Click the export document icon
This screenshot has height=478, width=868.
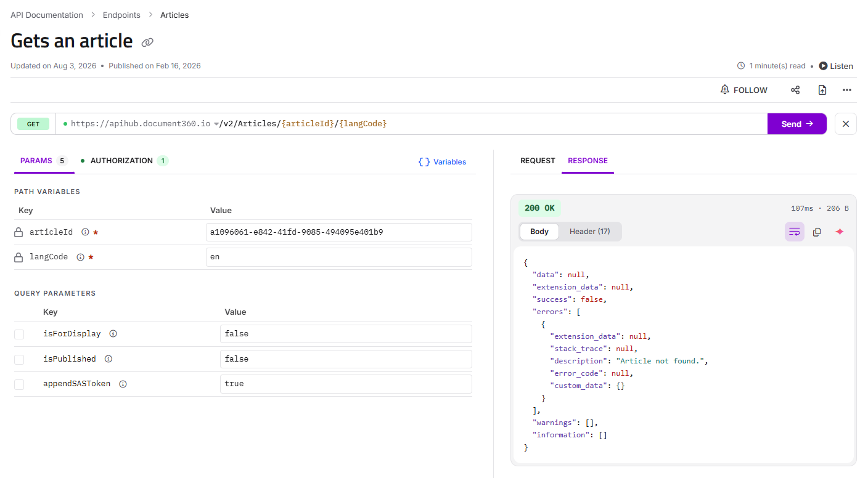[x=822, y=90]
